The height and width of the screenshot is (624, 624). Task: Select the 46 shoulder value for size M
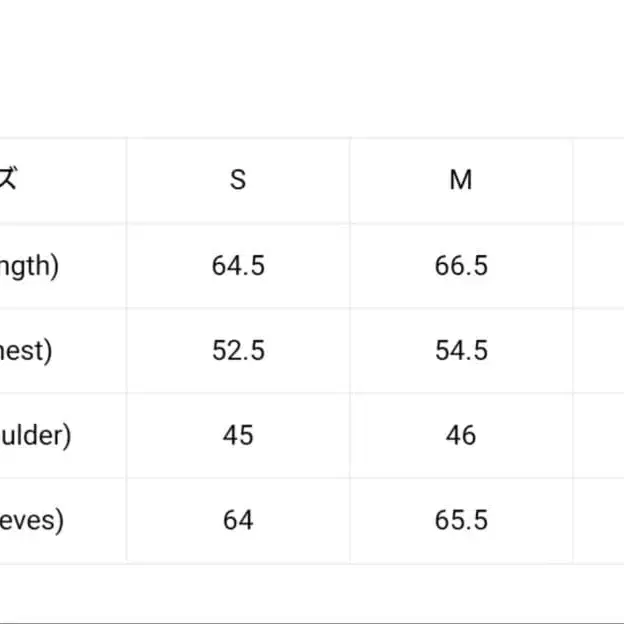pos(461,436)
